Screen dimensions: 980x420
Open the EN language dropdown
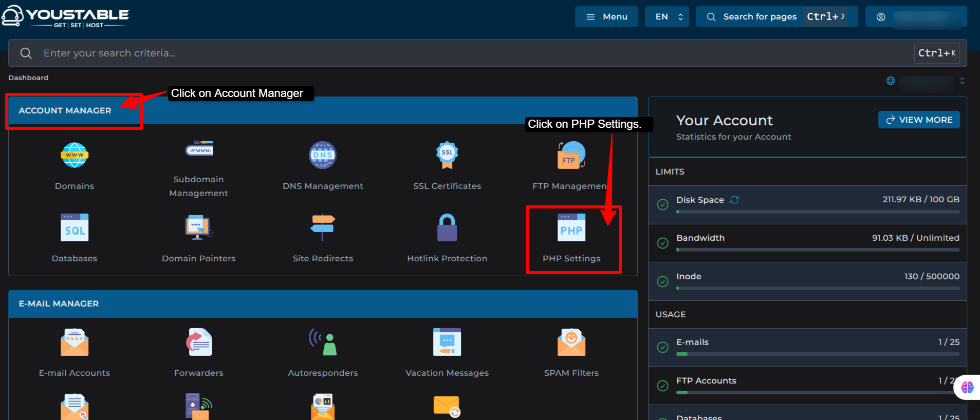click(x=667, y=16)
